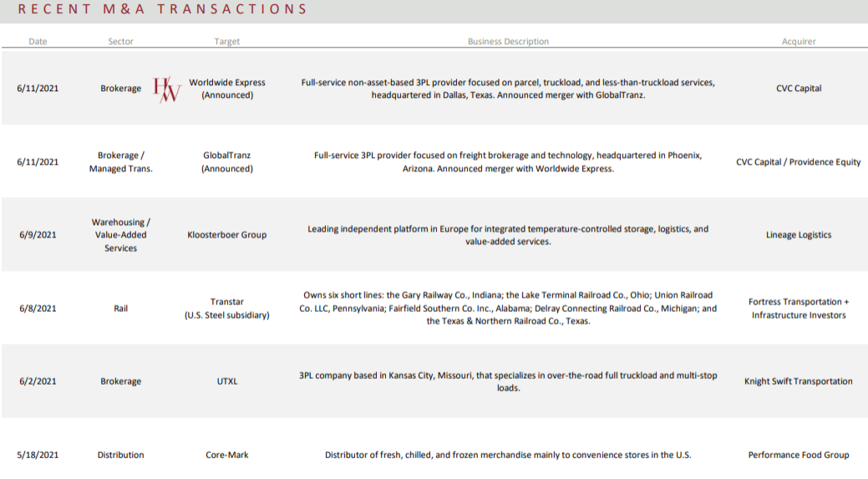868x479 pixels.
Task: Click the Kloosterboer Group target name
Action: (x=227, y=235)
